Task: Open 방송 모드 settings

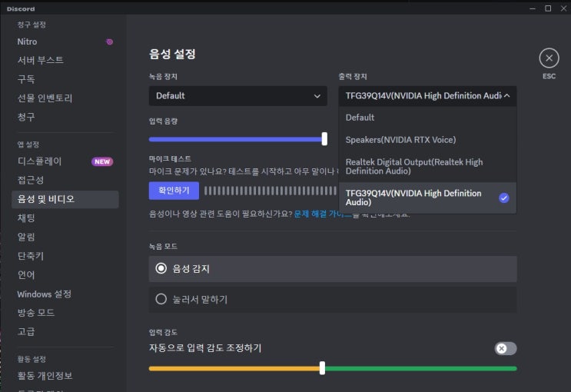Action: [x=65, y=313]
